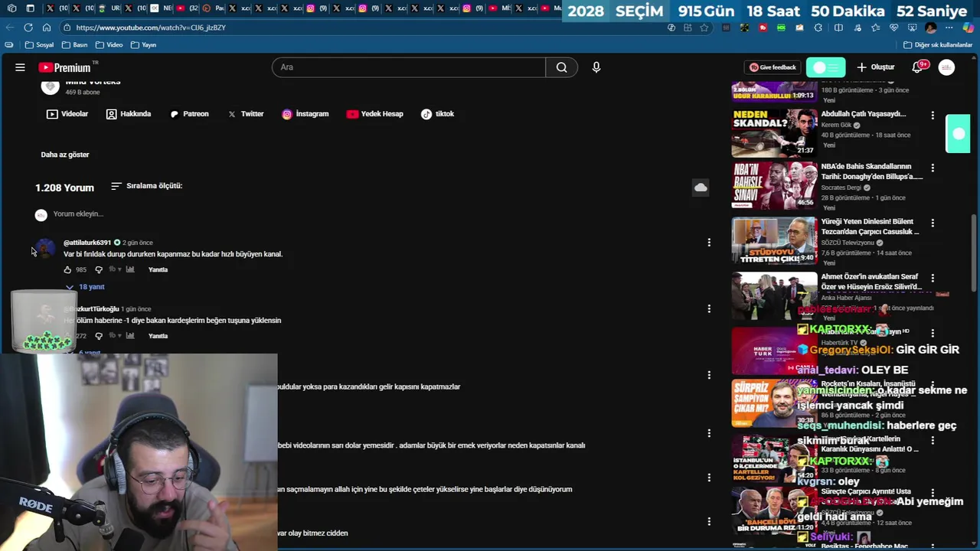This screenshot has width=980, height=551.
Task: Dislike the @attilaturk6391 comment
Action: pos(98,269)
